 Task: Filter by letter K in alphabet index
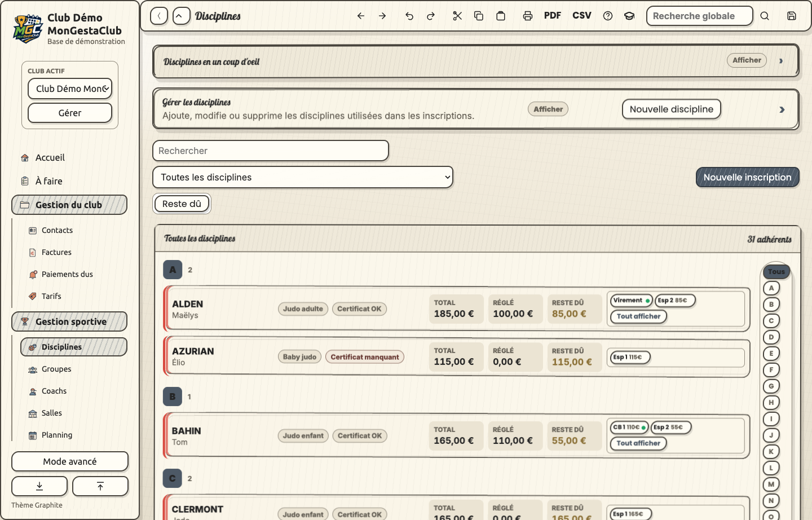(x=771, y=452)
